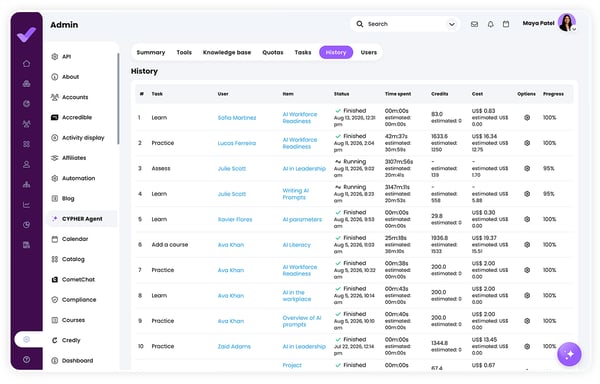Switch to the Quotas tab
Screen dimensions: 600x384
[273, 52]
